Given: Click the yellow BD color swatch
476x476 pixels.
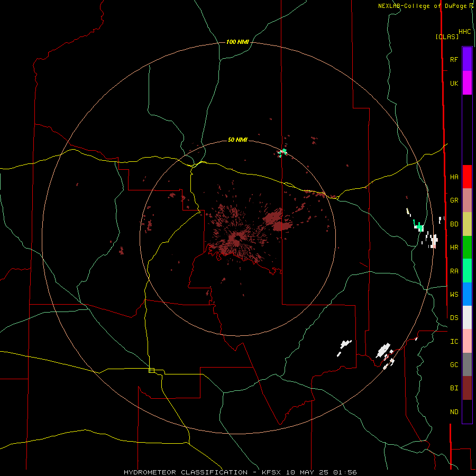Looking at the screenshot, I should [x=467, y=224].
